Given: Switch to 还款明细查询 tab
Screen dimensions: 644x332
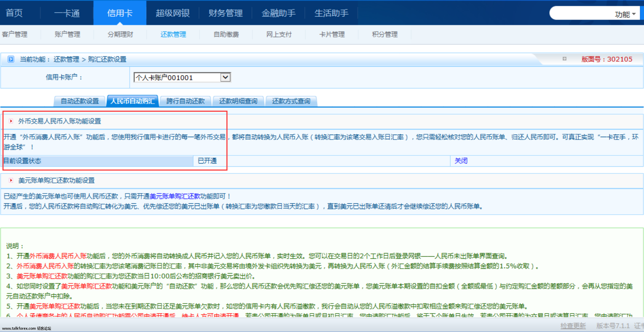Looking at the screenshot, I should [238, 101].
